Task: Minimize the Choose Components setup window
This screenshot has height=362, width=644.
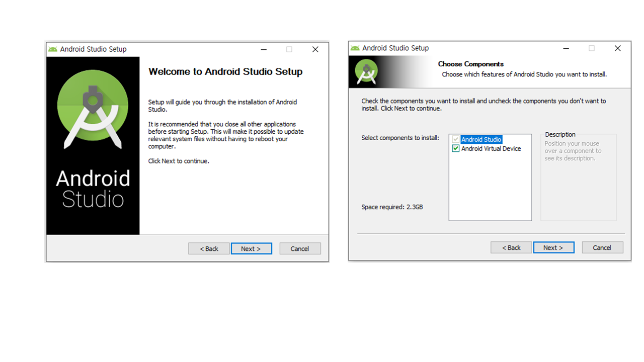Action: pos(566,48)
